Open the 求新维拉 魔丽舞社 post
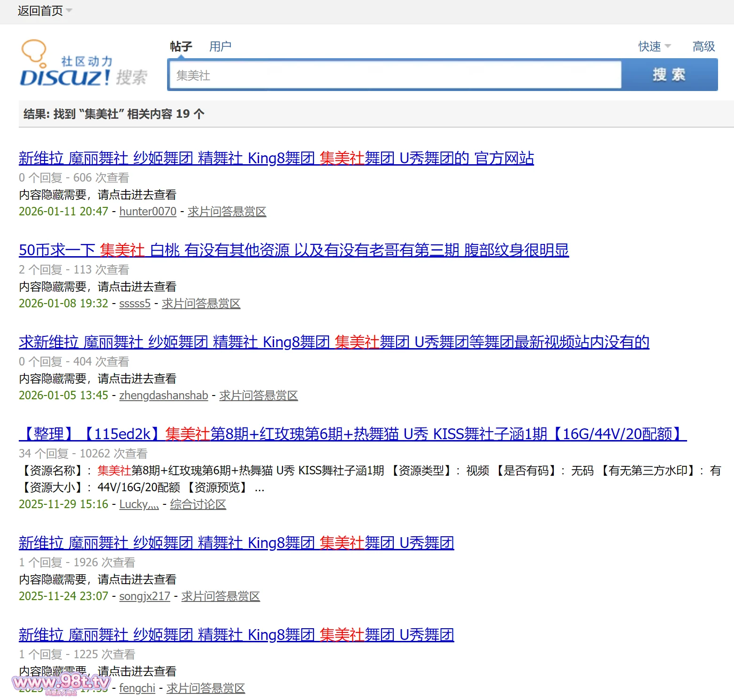This screenshot has height=700, width=734. click(334, 342)
